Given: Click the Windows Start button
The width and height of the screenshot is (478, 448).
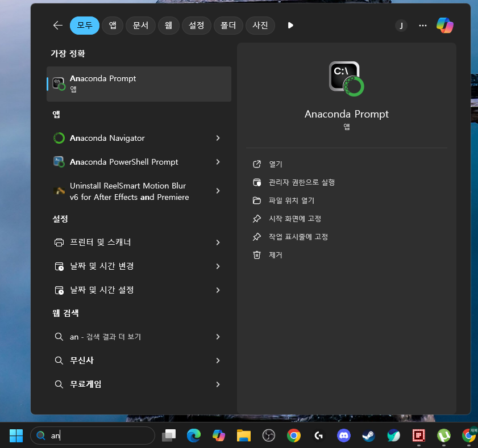Looking at the screenshot, I should [x=16, y=436].
